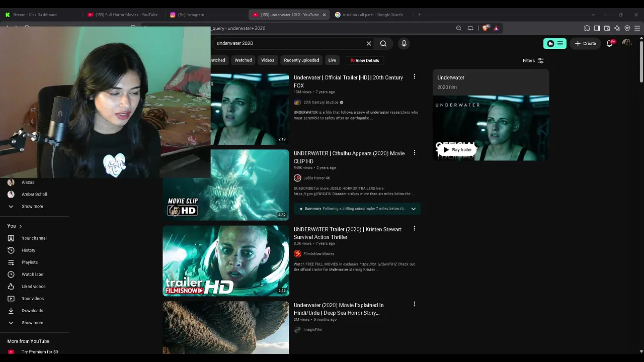
Task: Open Your channel in sidebar
Action: point(34,238)
